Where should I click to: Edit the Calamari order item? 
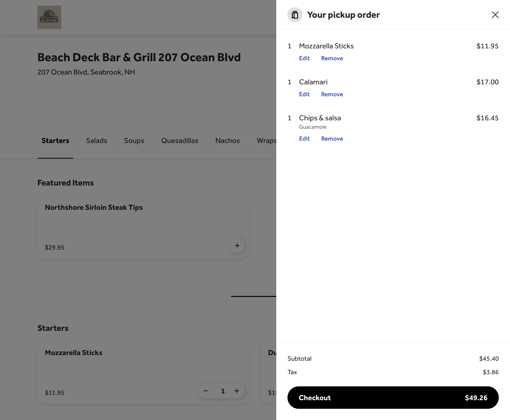click(304, 94)
